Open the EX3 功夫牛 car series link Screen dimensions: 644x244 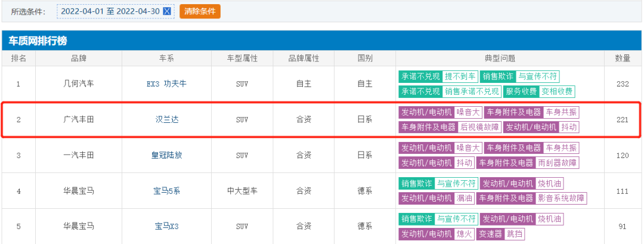[167, 84]
